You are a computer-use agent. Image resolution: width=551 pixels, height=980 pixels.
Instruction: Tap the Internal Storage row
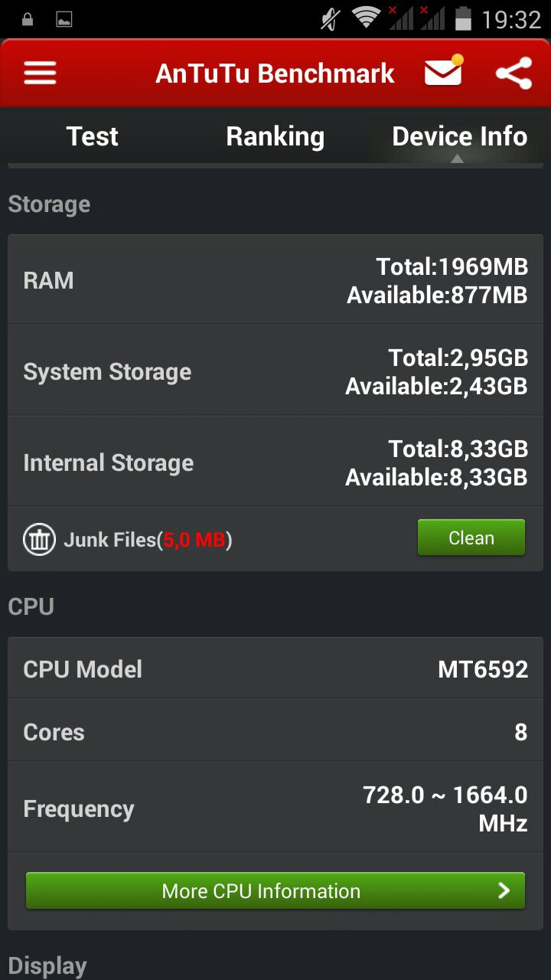pos(275,463)
